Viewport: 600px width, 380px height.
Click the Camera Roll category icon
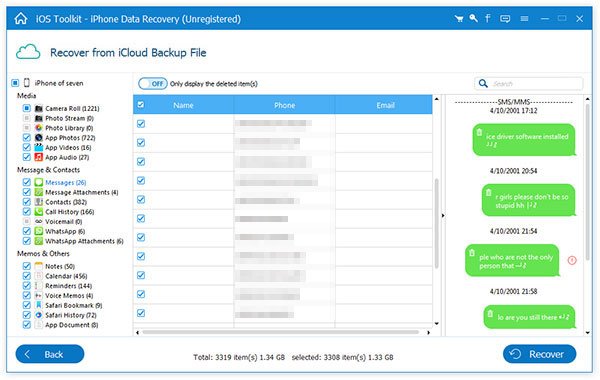point(39,108)
